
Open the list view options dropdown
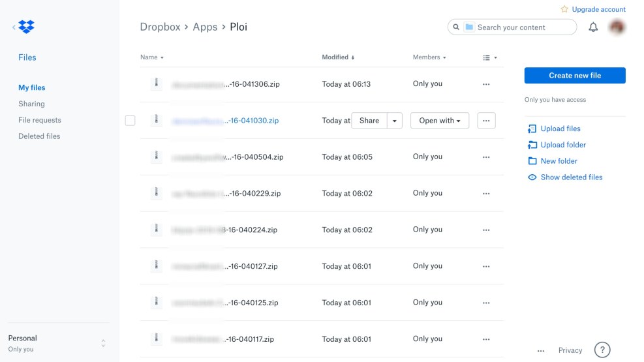click(490, 57)
